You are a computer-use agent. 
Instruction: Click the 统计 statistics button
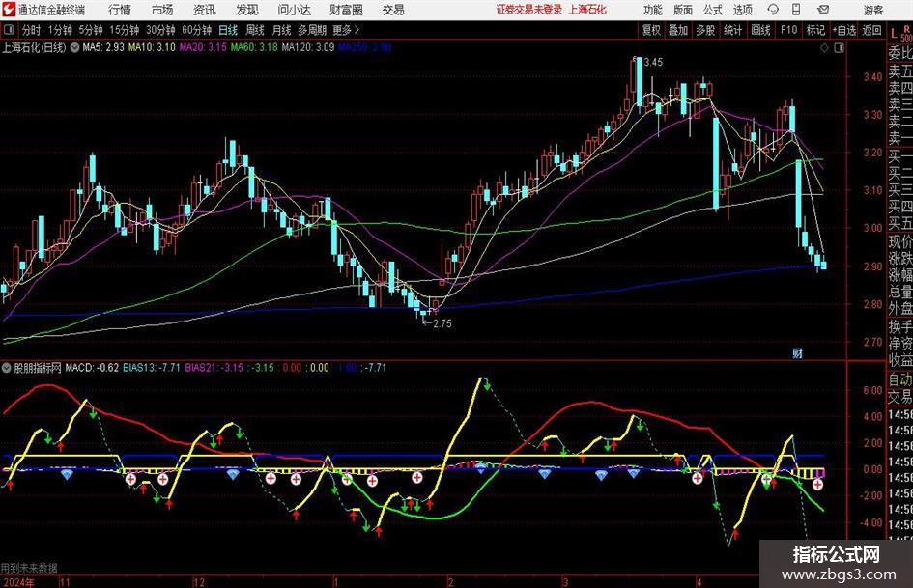click(x=732, y=30)
